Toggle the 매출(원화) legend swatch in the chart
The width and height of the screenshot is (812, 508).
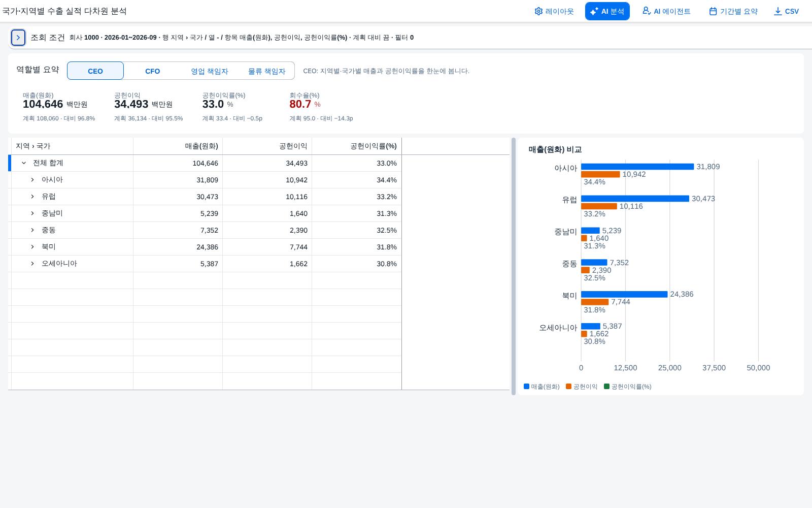(527, 387)
